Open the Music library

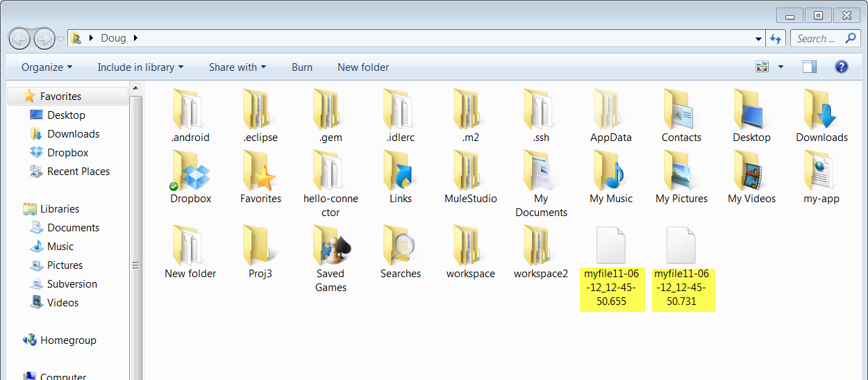(60, 247)
